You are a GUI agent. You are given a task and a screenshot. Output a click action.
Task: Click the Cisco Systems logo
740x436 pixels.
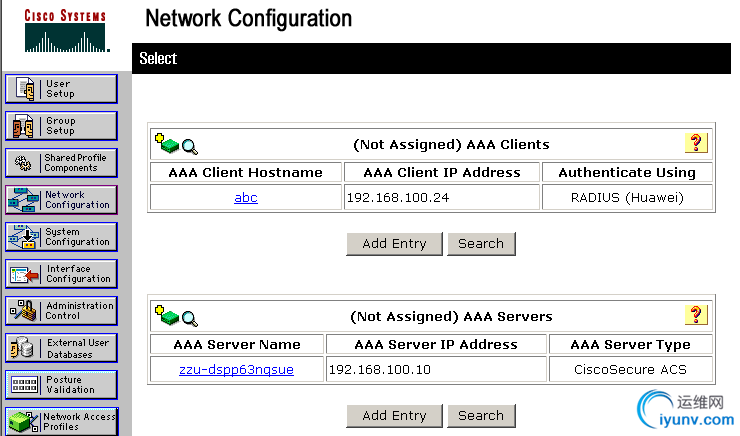click(66, 31)
